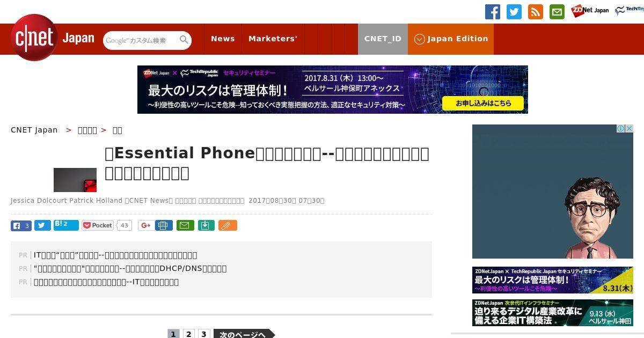
Task: Click the Pocket count 43 bubble
Action: pyautogui.click(x=125, y=225)
